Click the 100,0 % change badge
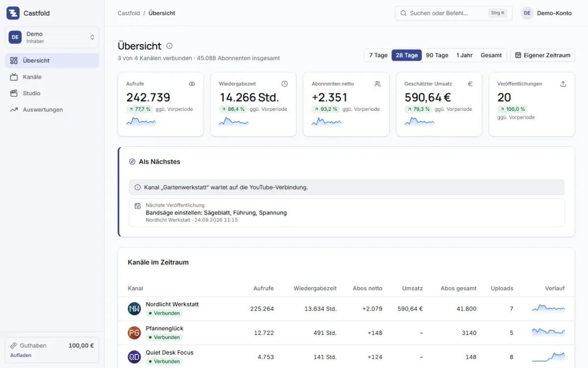588x368 pixels. click(x=513, y=109)
